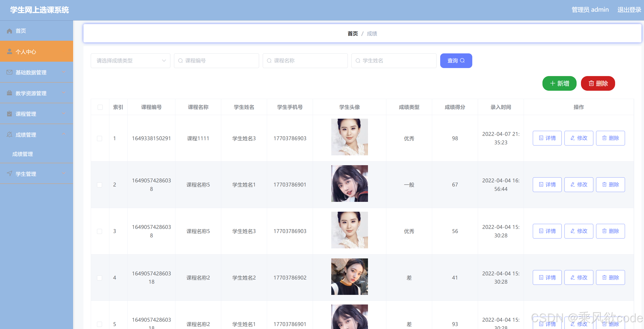This screenshot has height=329, width=644.
Task: Click the edit pencil icon on row 1's 修改
Action: pyautogui.click(x=573, y=138)
